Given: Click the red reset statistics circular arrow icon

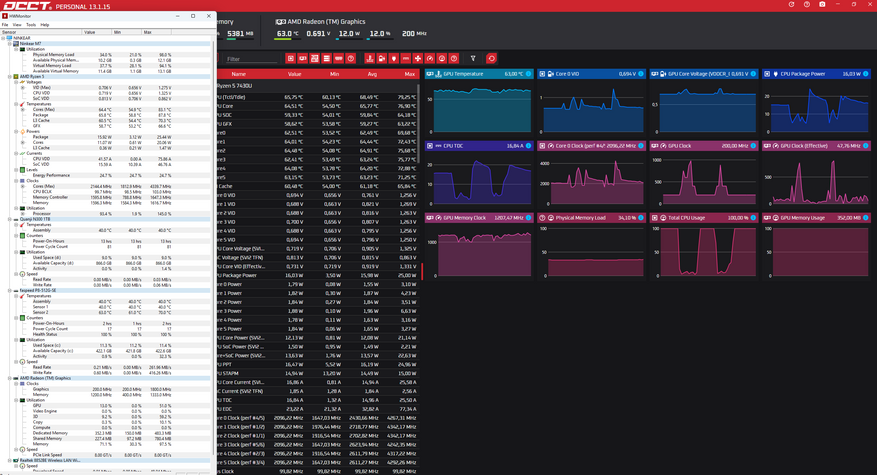Looking at the screenshot, I should [x=491, y=59].
